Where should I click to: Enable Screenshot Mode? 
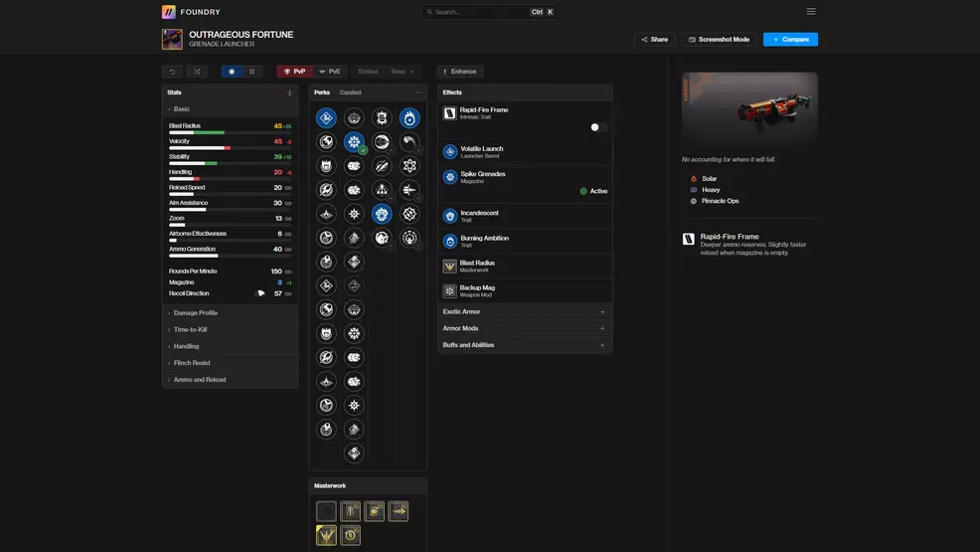point(720,40)
